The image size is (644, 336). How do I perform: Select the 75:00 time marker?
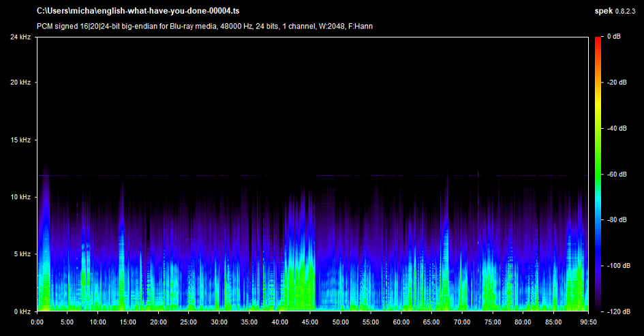pyautogui.click(x=492, y=322)
